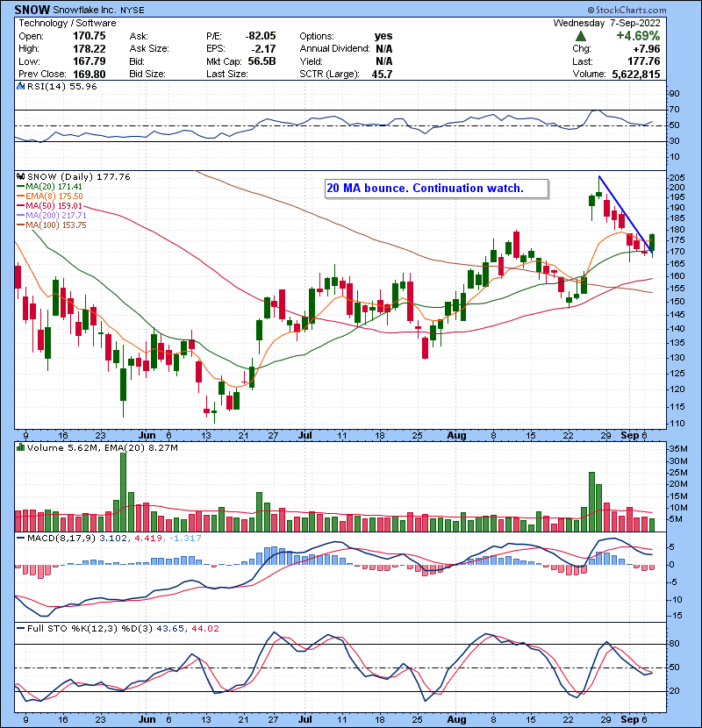
Task: Click the Chg +7.96 value
Action: [646, 49]
